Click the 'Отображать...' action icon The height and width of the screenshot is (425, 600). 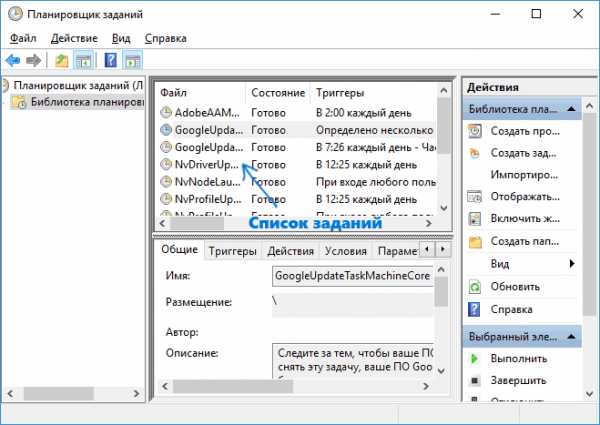tap(475, 197)
